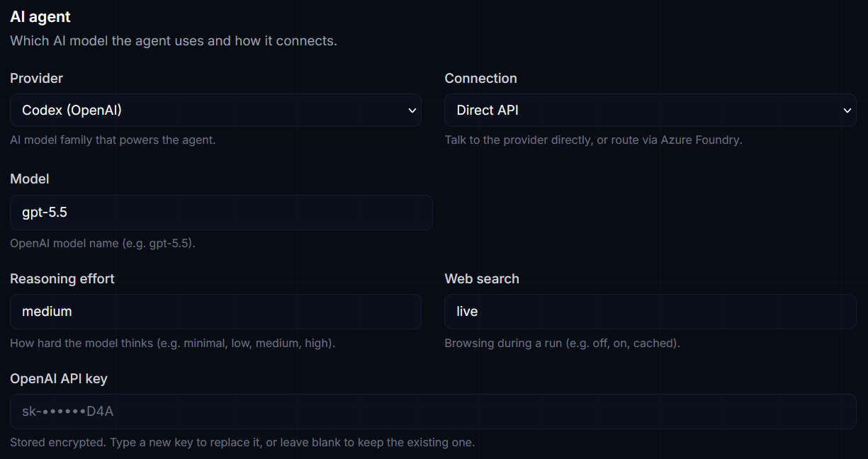
Task: Click 'Which AI model the agent uses' description
Action: pyautogui.click(x=174, y=41)
